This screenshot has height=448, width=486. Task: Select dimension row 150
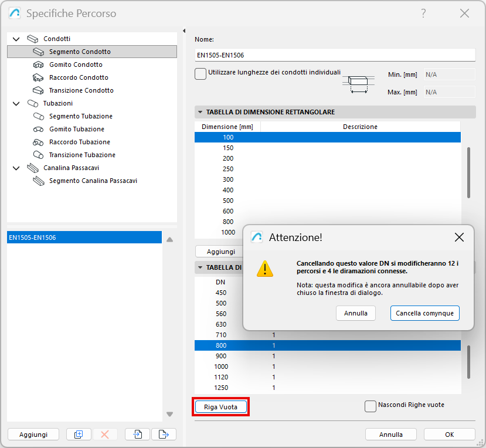click(328, 148)
